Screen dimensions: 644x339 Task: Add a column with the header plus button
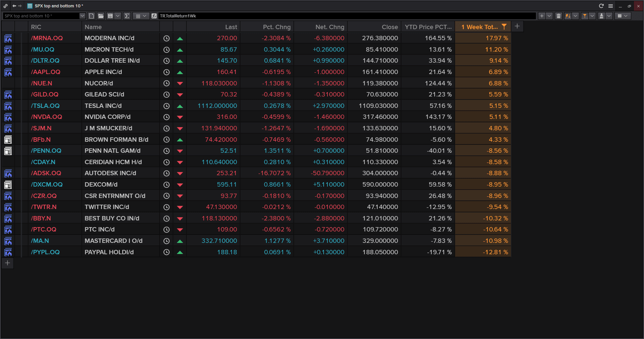(x=517, y=26)
